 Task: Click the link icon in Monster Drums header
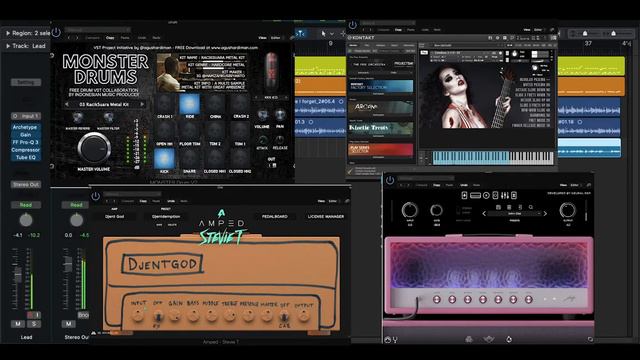[292, 38]
